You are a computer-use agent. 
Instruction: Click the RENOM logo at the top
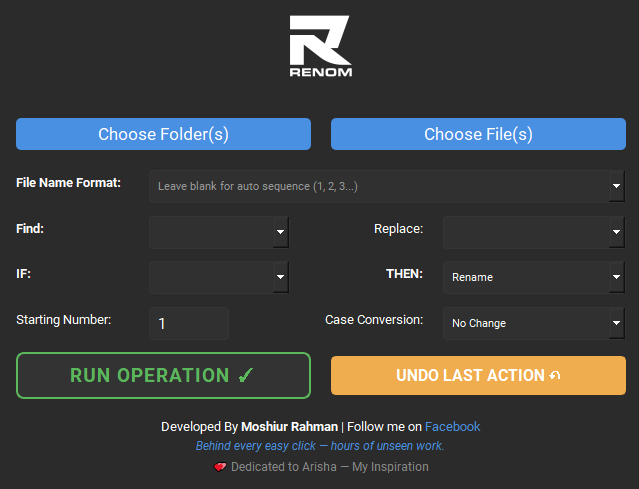coord(319,46)
